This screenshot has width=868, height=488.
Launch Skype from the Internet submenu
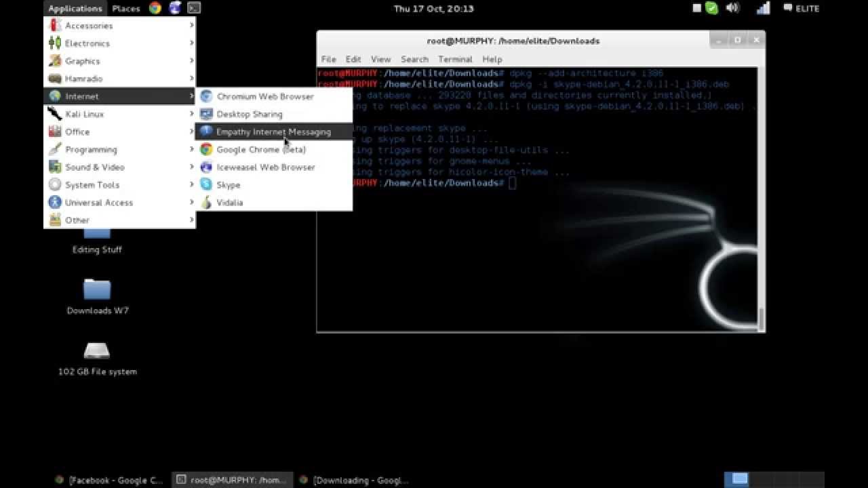[x=274, y=184]
